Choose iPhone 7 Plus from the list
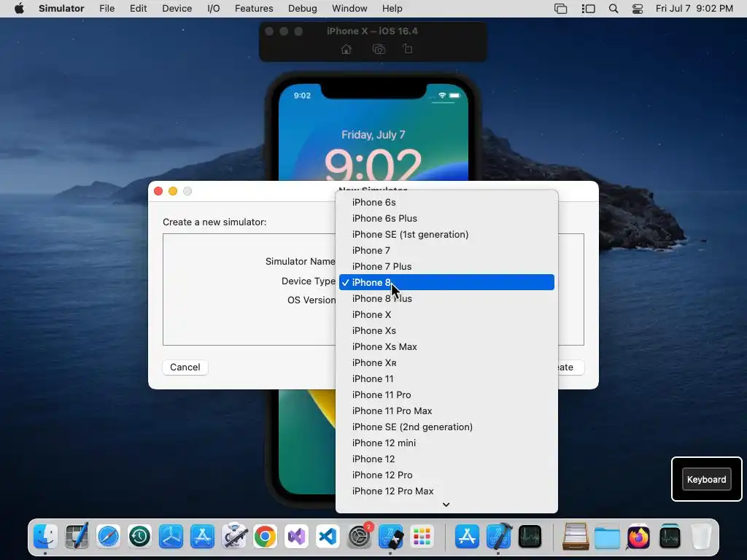Image resolution: width=747 pixels, height=560 pixels. point(446,266)
